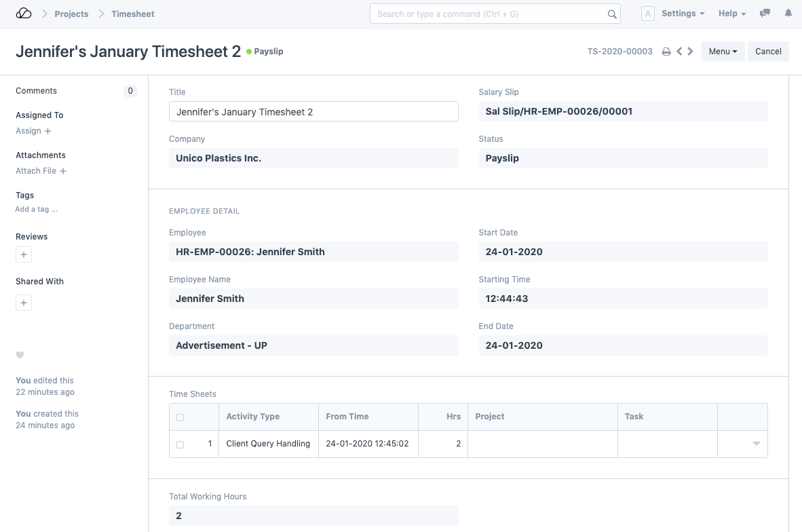The image size is (802, 532).
Task: Open the Menu dropdown button
Action: pos(723,52)
